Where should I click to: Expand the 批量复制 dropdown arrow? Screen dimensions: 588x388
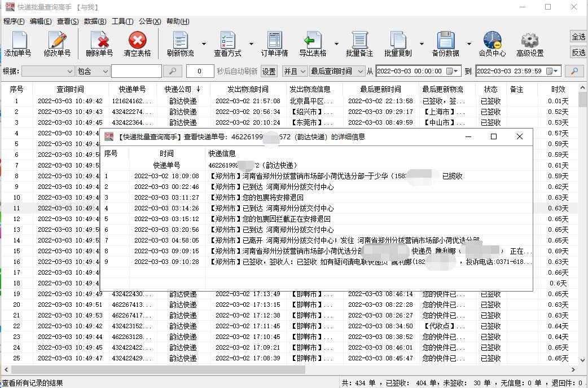point(422,44)
